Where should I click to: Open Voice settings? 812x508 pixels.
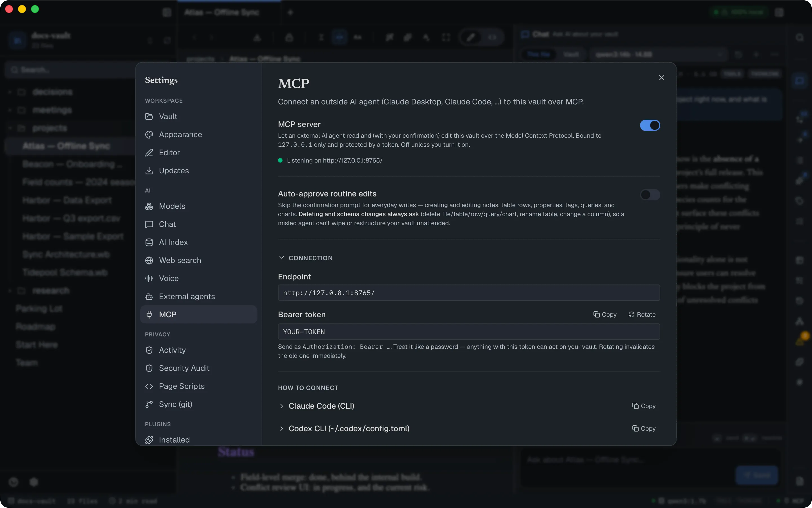tap(199, 279)
